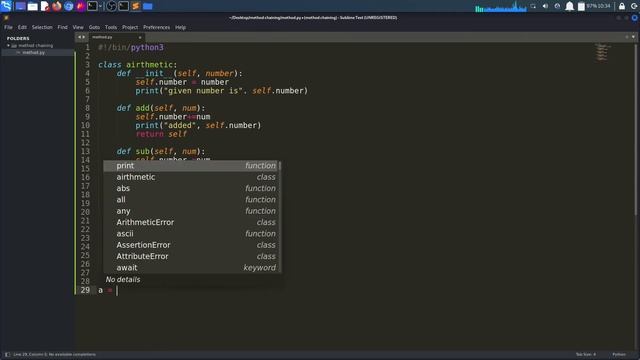The height and width of the screenshot is (360, 640).
Task: Open method.py in the sidebar
Action: pos(33,53)
